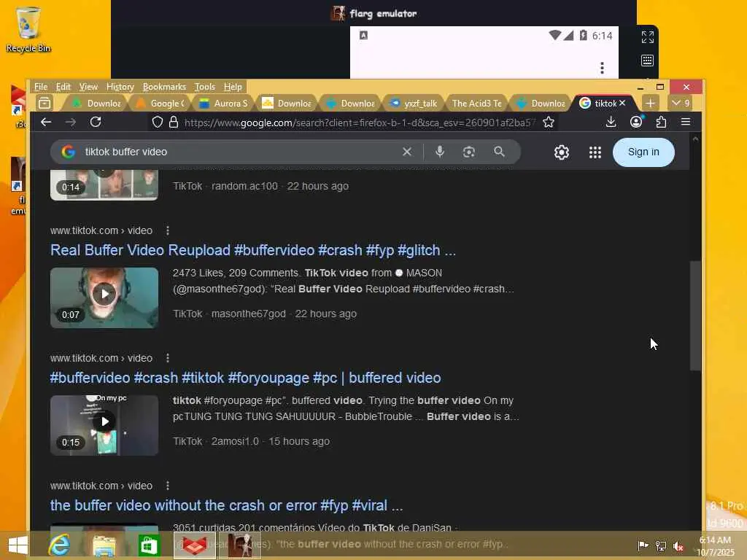Open '#buffervideo #crash #tiktok #foryoupage' result link
The width and height of the screenshot is (747, 560).
[x=245, y=378]
